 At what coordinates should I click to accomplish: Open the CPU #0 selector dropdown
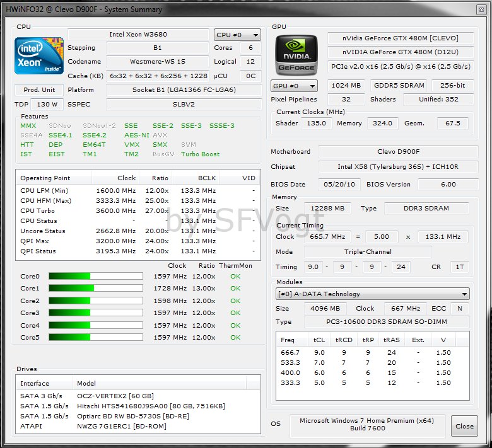[x=237, y=35]
